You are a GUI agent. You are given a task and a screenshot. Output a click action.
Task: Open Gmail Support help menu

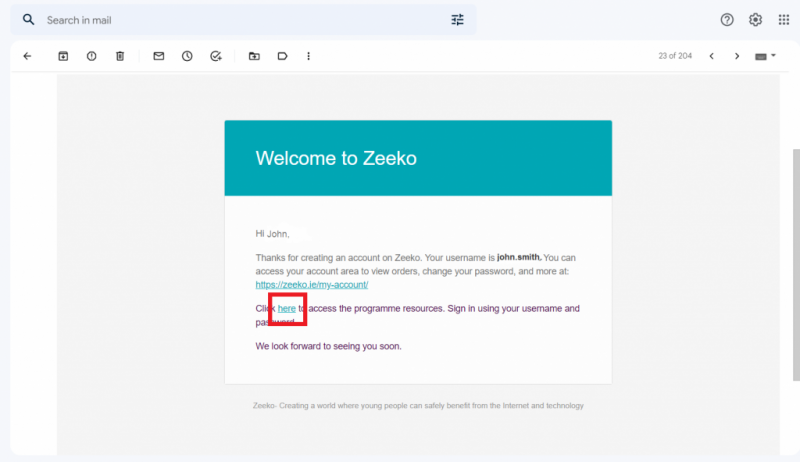click(727, 20)
